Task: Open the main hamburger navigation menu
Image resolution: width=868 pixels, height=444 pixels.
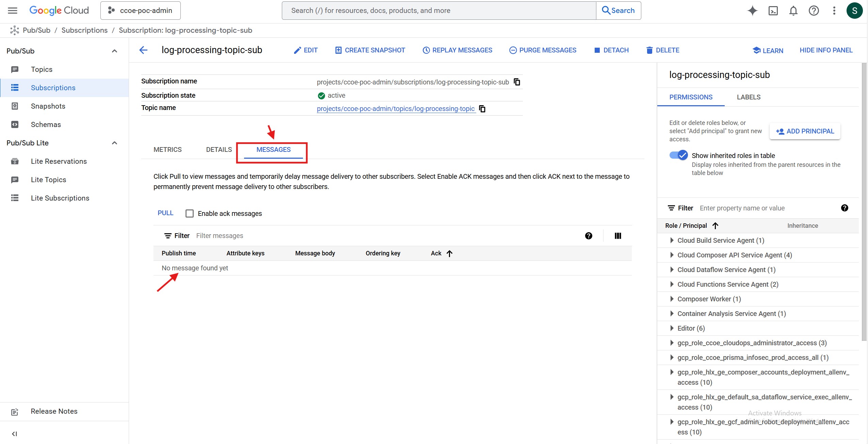Action: 13,11
